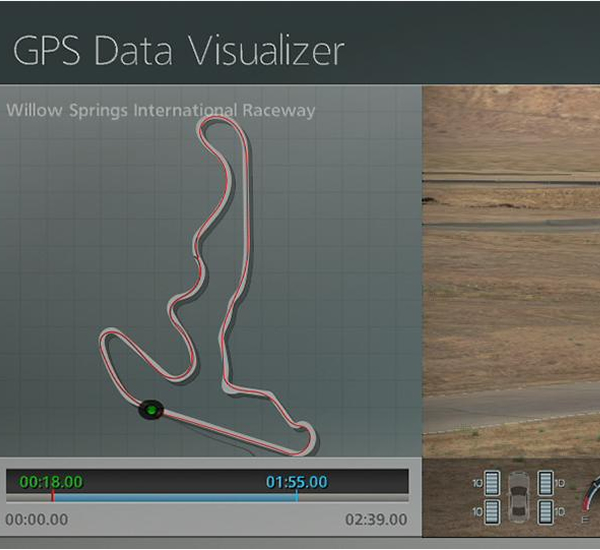600x550 pixels.
Task: Click the rear-left tire gauge icon
Action: 490,512
